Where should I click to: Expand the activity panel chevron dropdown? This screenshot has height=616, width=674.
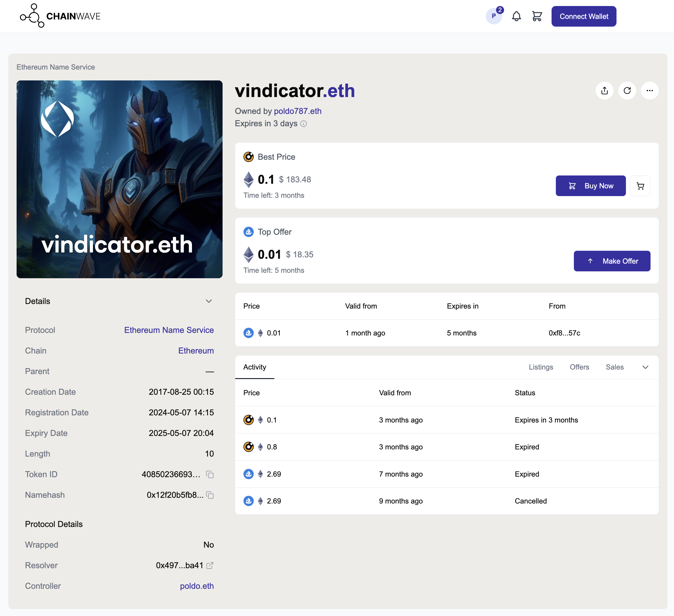645,367
